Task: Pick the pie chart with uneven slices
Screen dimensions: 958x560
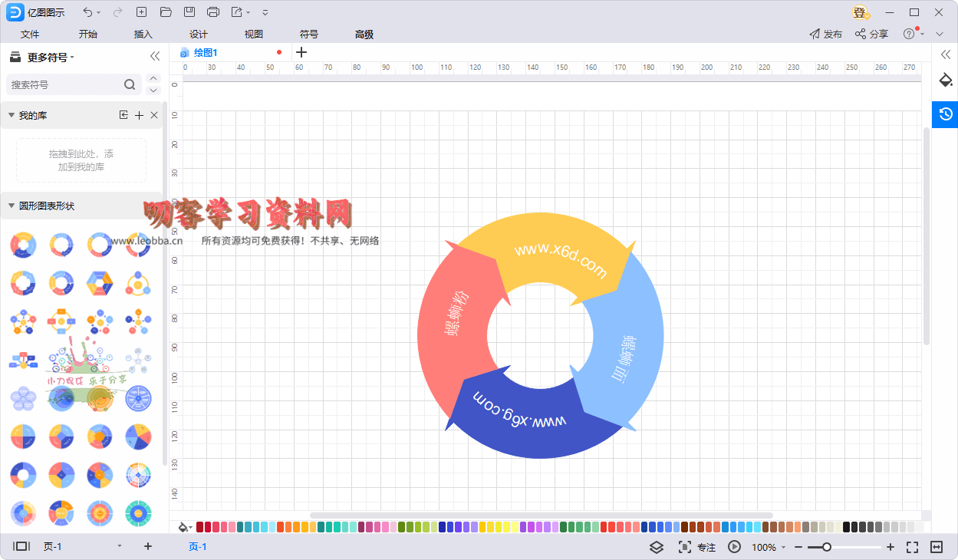Action: coord(138,436)
